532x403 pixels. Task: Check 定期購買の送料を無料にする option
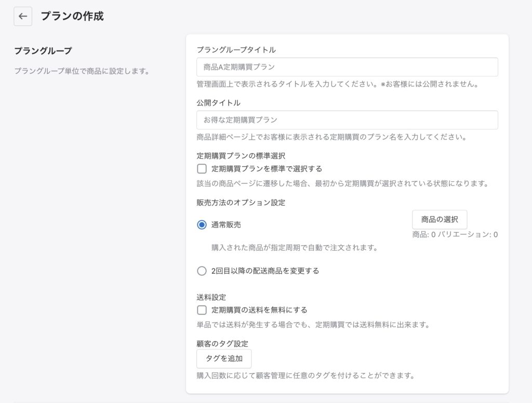pyautogui.click(x=202, y=310)
